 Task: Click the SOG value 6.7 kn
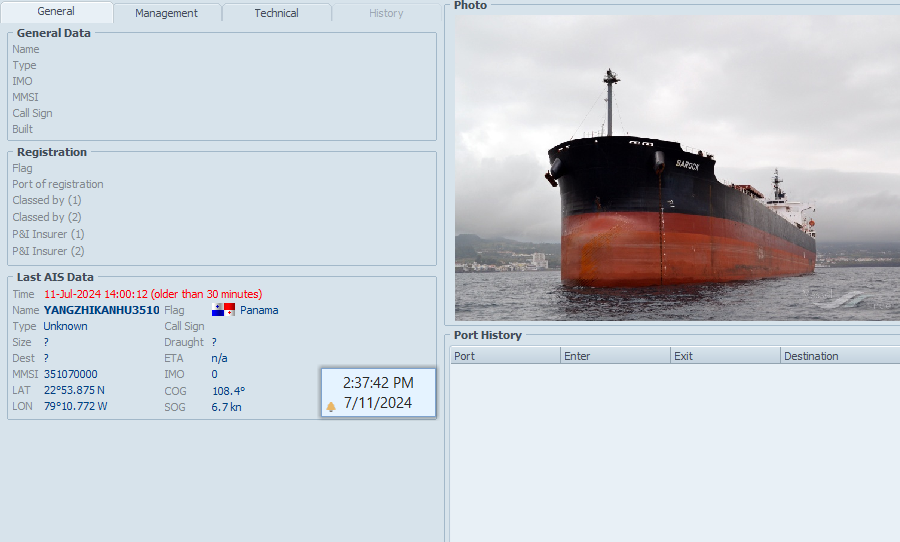[226, 407]
